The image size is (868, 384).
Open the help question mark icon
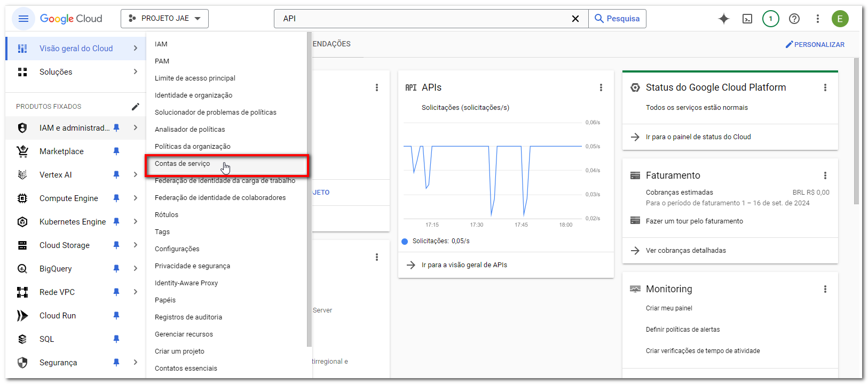[794, 19]
